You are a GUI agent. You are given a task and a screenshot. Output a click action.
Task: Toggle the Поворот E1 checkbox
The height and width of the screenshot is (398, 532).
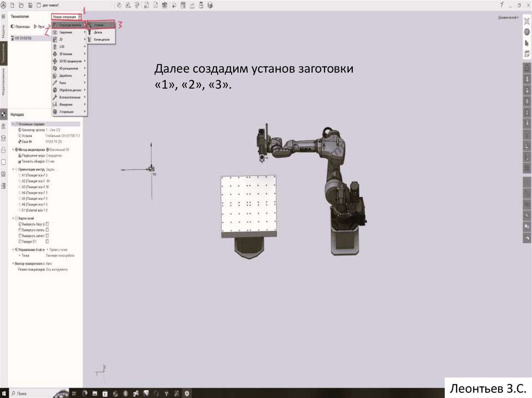point(47,241)
